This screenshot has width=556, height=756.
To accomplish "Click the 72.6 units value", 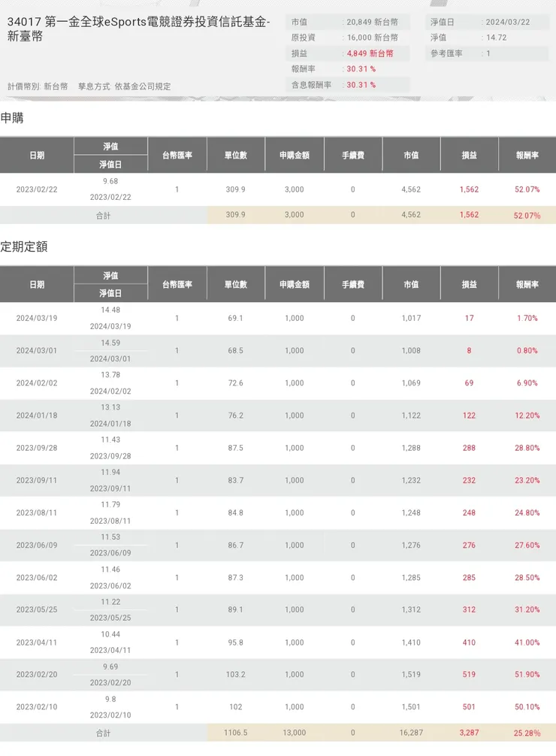I will pyautogui.click(x=236, y=383).
